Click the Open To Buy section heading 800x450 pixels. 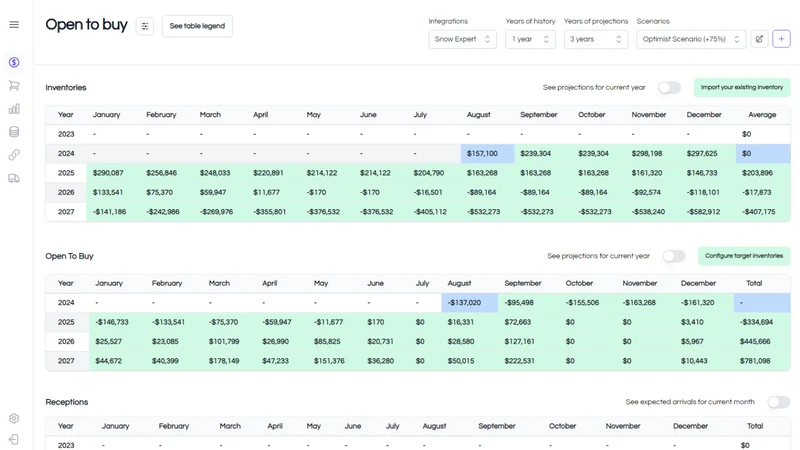pyautogui.click(x=69, y=256)
